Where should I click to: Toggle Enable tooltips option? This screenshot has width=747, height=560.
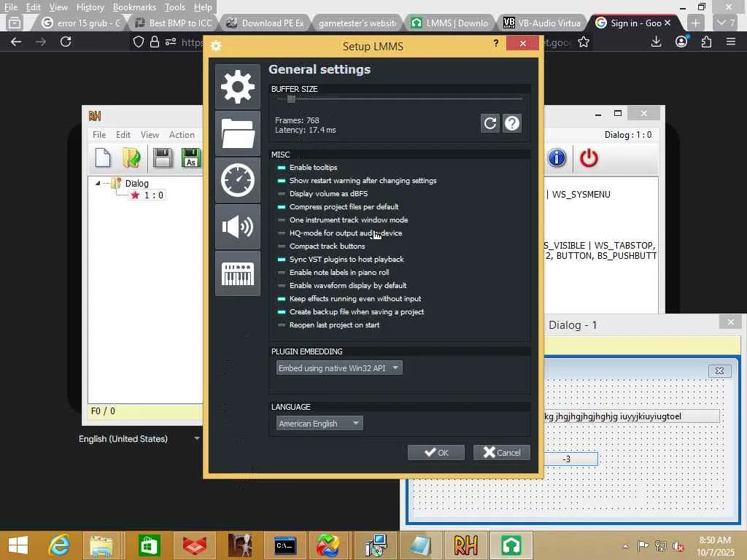307,168
